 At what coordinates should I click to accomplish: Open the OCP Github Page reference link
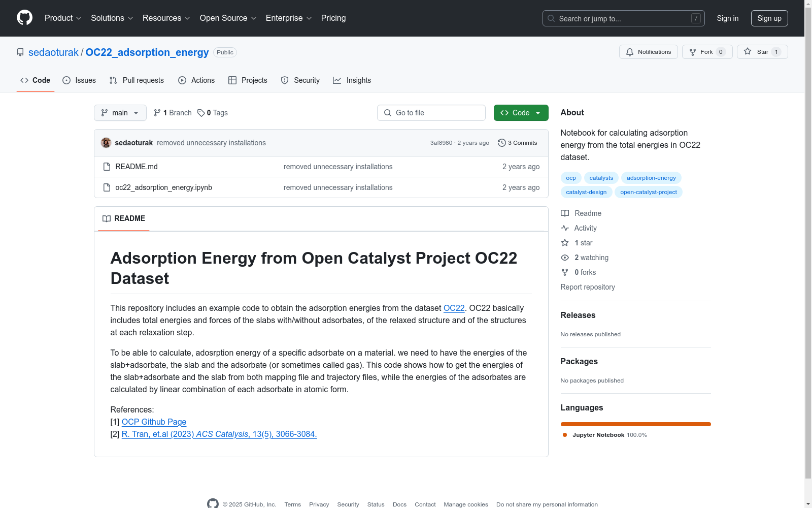(154, 422)
